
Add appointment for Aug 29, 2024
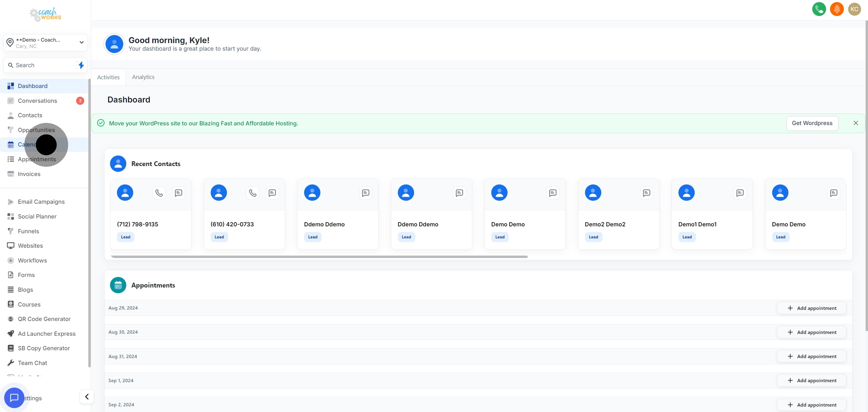point(811,308)
